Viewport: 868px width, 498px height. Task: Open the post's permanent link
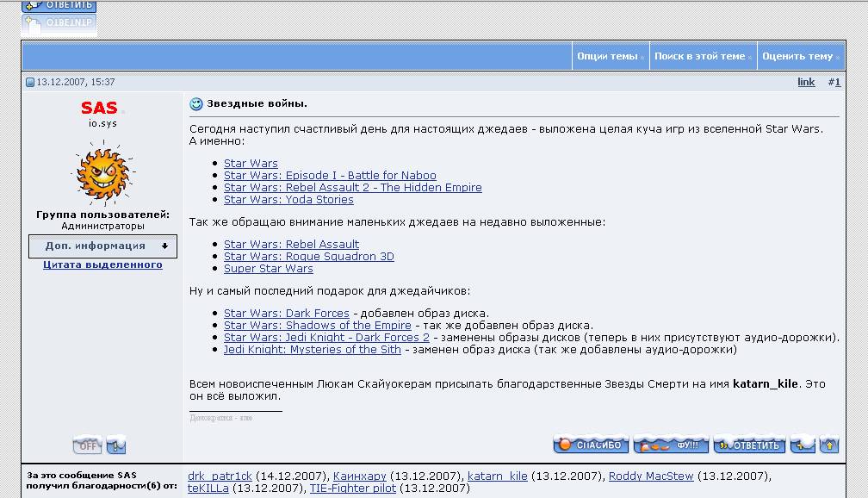point(806,82)
